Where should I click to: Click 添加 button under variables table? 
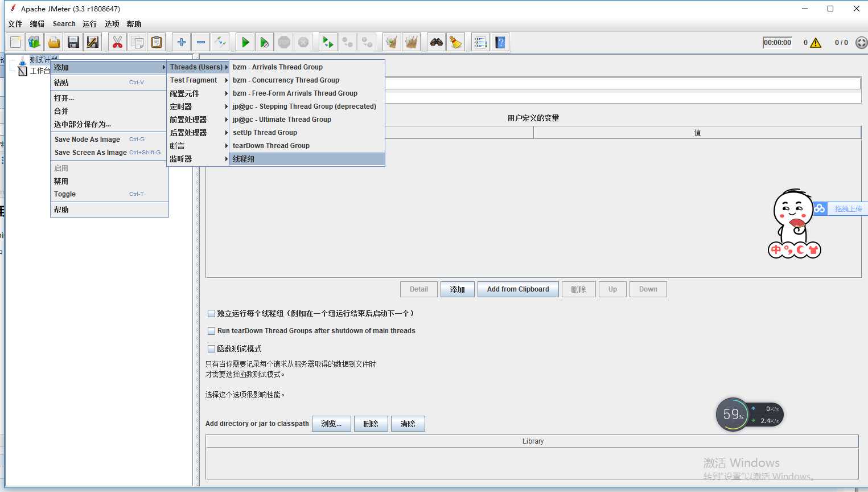pyautogui.click(x=458, y=289)
